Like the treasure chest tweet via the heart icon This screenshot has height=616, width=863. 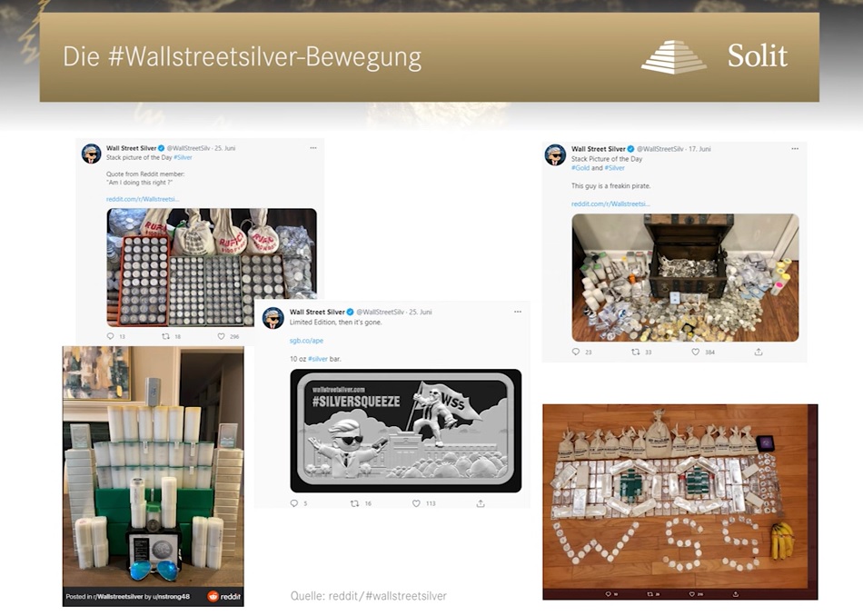coord(695,352)
